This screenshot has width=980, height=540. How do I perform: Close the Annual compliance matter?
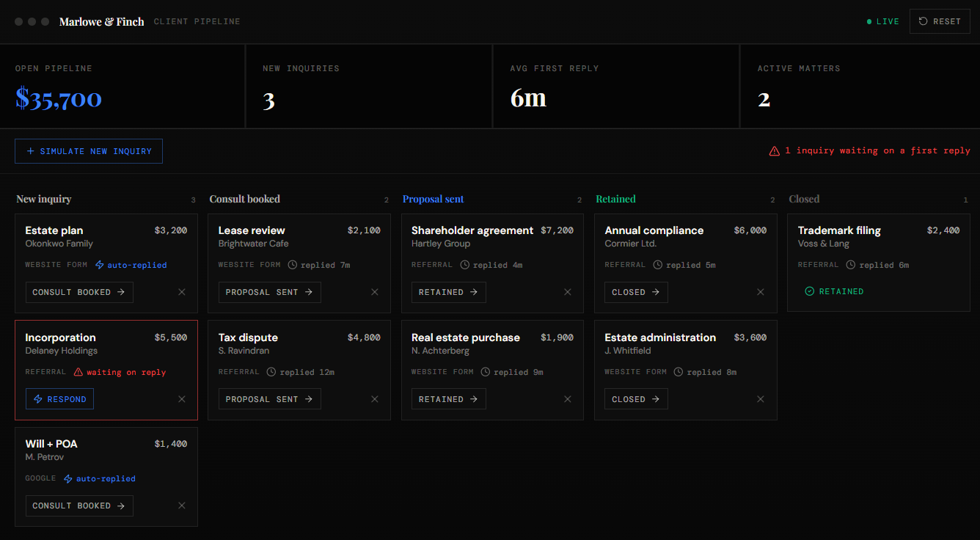click(x=636, y=292)
